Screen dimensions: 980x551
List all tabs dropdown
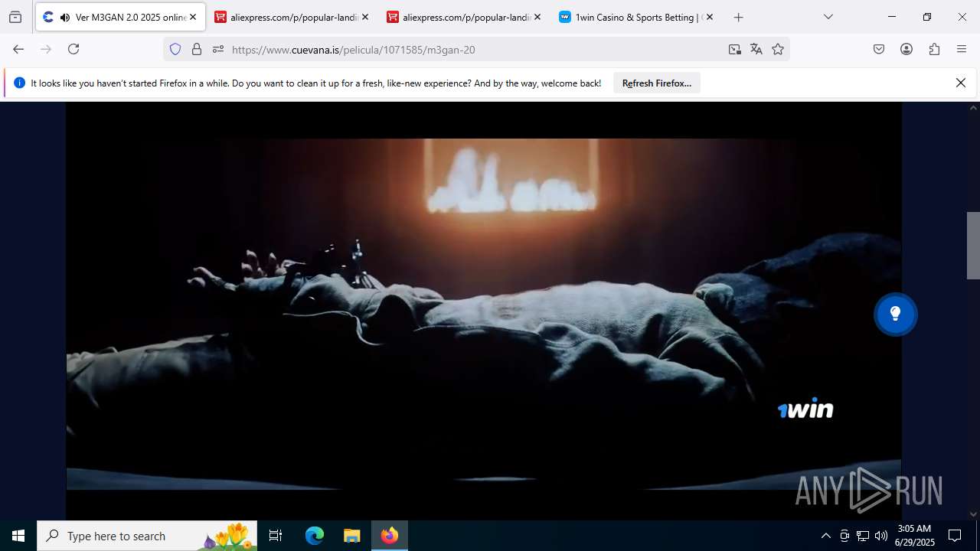(828, 17)
